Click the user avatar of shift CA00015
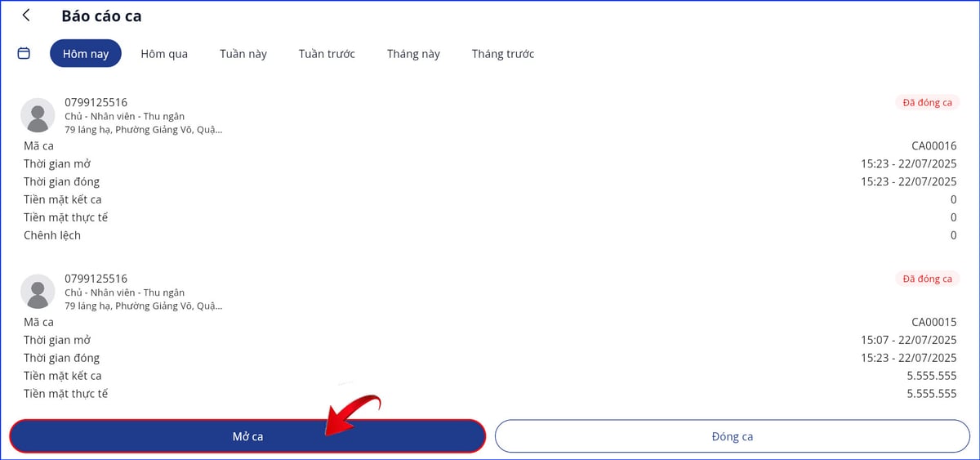Viewport: 980px width, 460px height. point(38,292)
